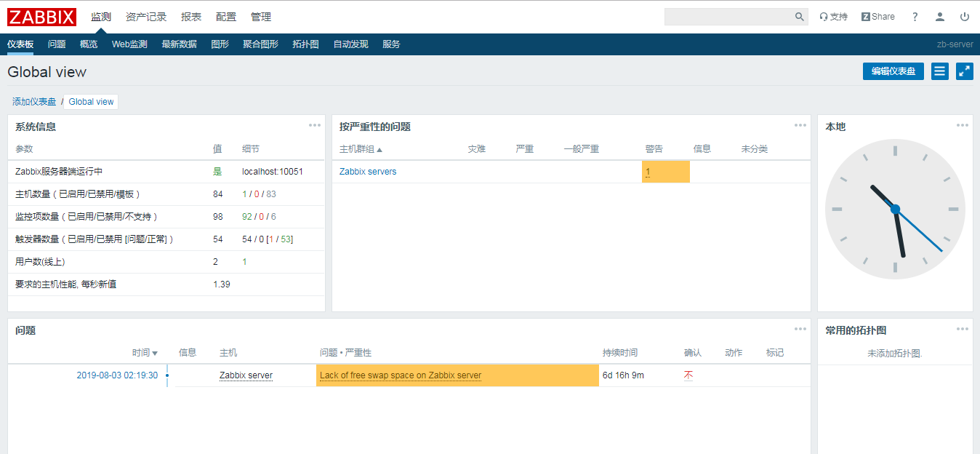Open 本地 clock widget three-dots menu
The image size is (980, 454).
coord(963,125)
